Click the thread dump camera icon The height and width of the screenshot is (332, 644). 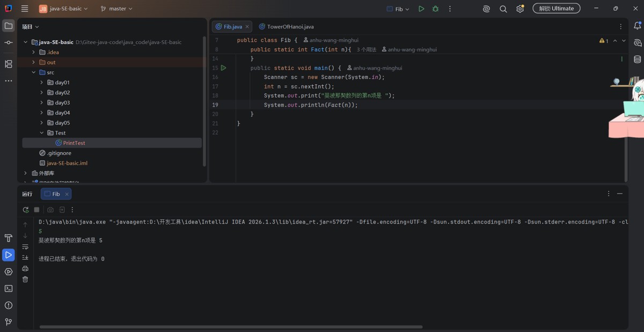(x=50, y=210)
